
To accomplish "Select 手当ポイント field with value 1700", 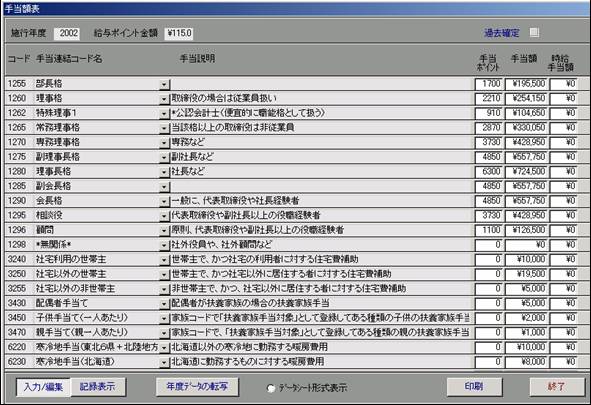I will (x=489, y=84).
